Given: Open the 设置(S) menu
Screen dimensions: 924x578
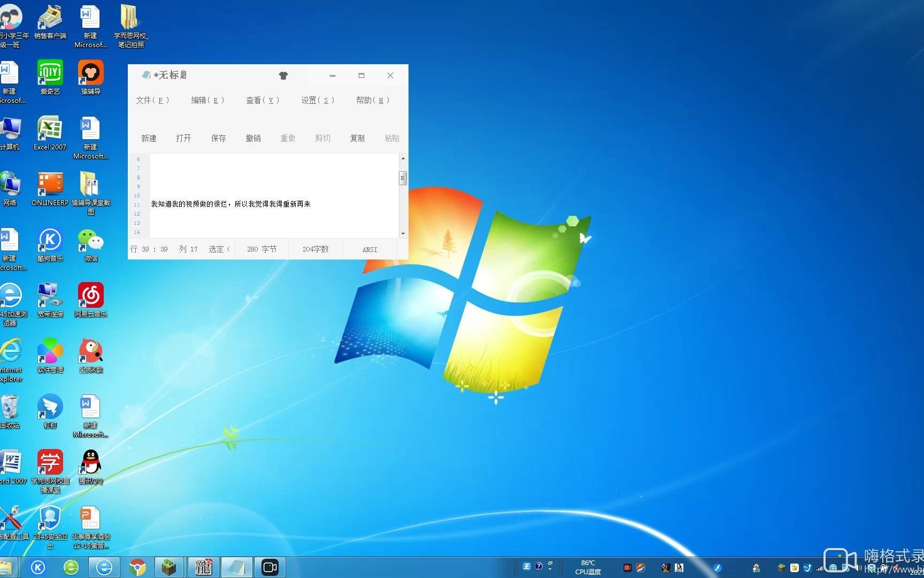Looking at the screenshot, I should coord(318,100).
